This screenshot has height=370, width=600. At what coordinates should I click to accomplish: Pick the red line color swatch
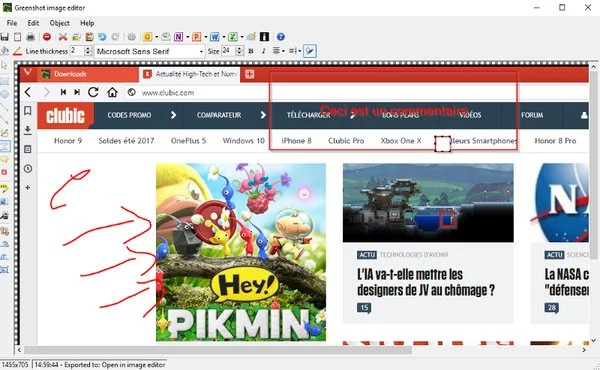click(x=17, y=51)
